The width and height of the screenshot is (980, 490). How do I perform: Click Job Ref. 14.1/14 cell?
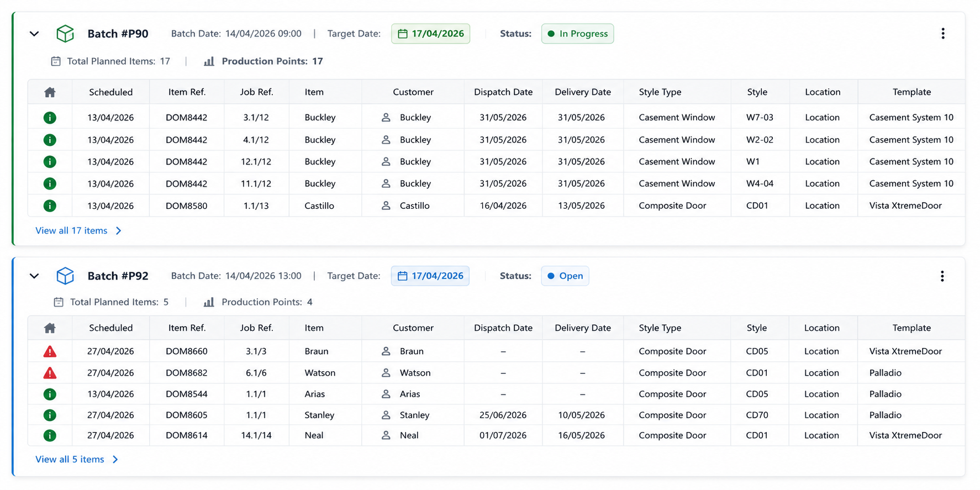(256, 435)
